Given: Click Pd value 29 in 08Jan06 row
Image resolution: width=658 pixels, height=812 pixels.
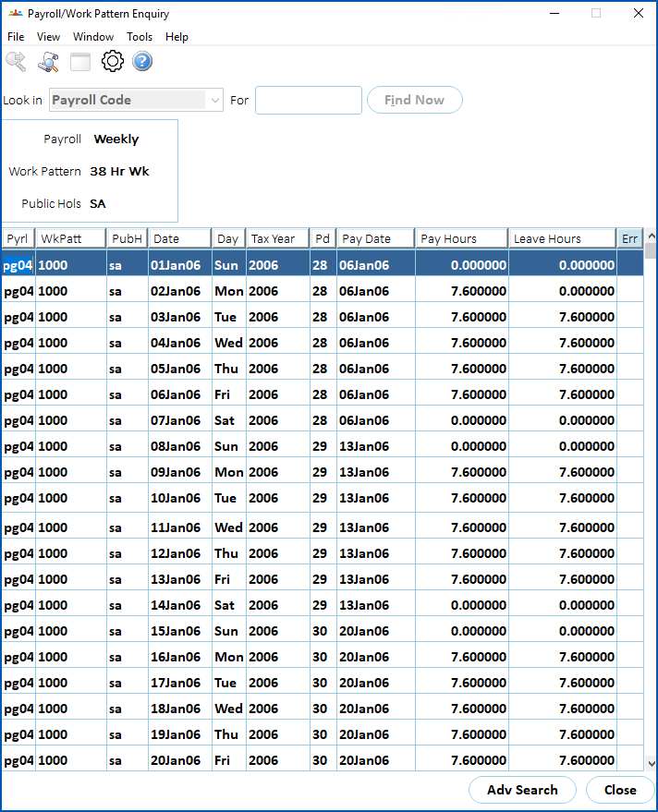Looking at the screenshot, I should [x=323, y=446].
